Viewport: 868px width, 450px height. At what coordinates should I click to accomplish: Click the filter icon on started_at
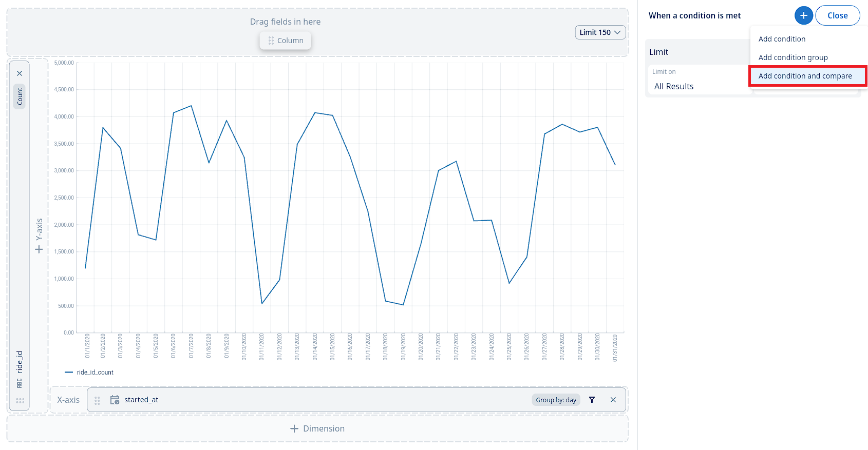(x=592, y=400)
